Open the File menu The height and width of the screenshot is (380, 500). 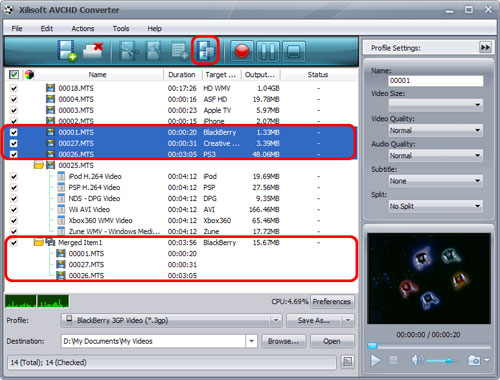click(17, 28)
